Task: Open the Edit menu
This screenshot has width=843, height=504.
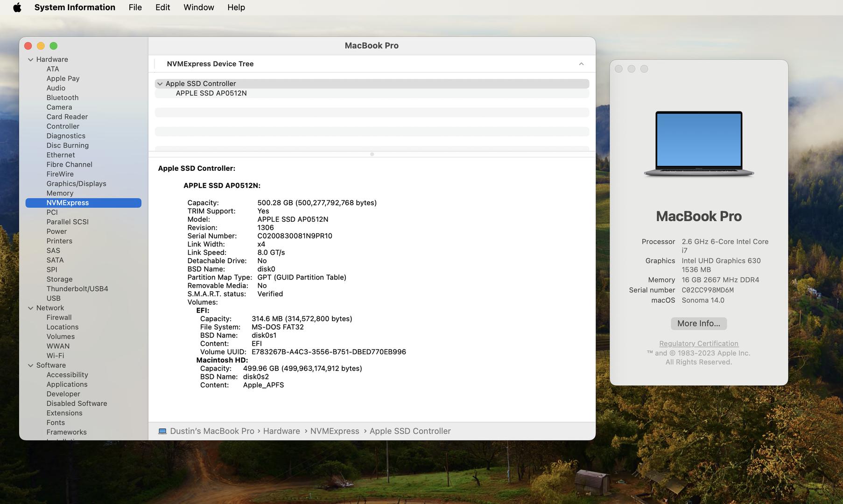Action: (162, 7)
